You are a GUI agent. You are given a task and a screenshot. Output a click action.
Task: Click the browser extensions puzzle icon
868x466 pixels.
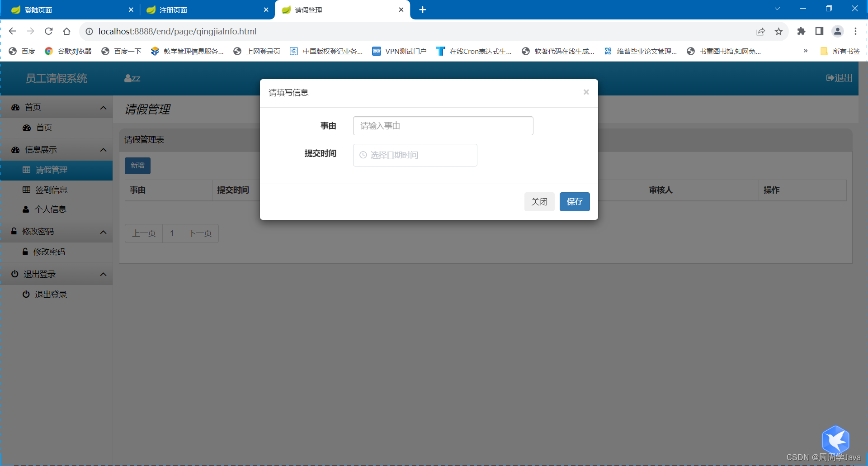click(801, 31)
